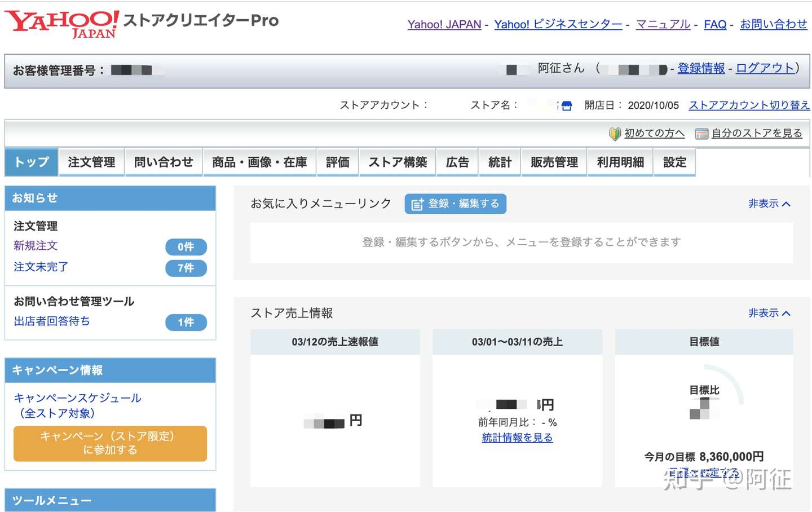Open Yahoo! ビジネスセンター link
This screenshot has width=812, height=512.
click(558, 24)
